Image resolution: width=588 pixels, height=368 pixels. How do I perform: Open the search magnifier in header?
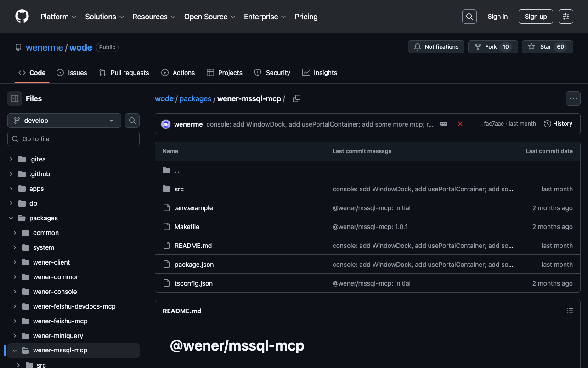coord(469,17)
